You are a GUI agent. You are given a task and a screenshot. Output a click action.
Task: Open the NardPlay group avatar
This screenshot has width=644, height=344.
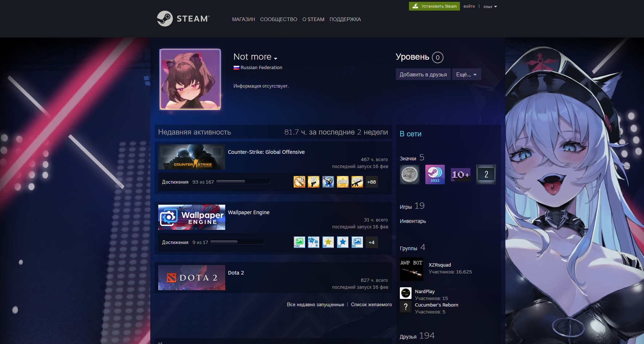tap(406, 293)
